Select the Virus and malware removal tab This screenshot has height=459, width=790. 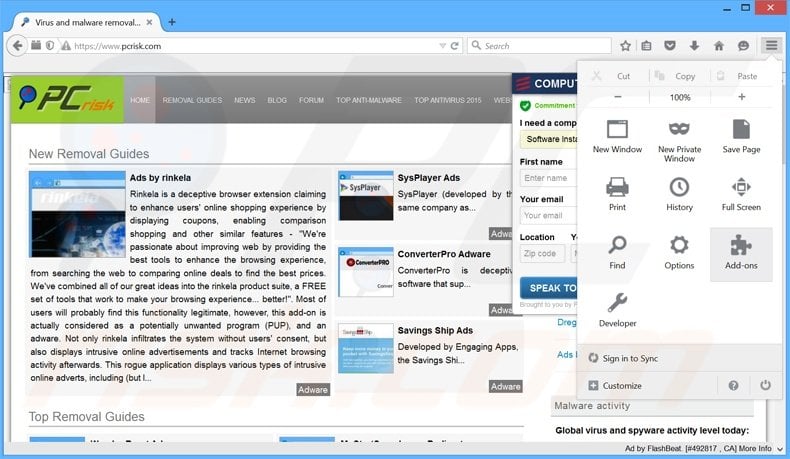tap(87, 22)
